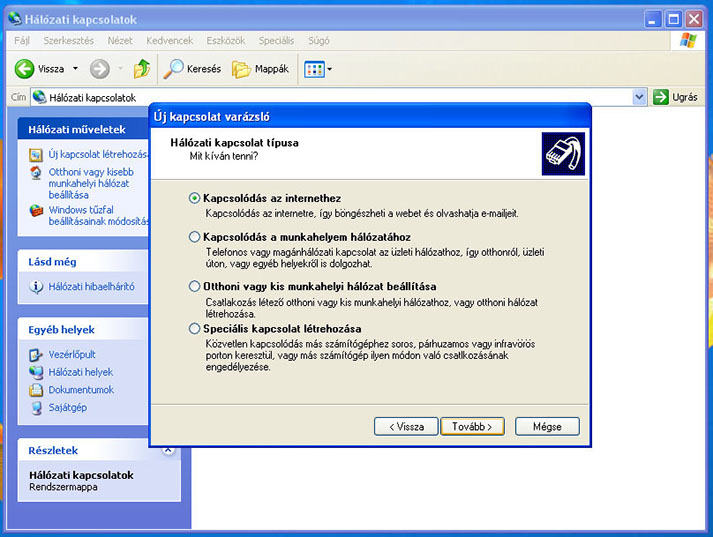This screenshot has width=713, height=537.
Task: Open Vezérlőpult link
Action: pos(72,354)
